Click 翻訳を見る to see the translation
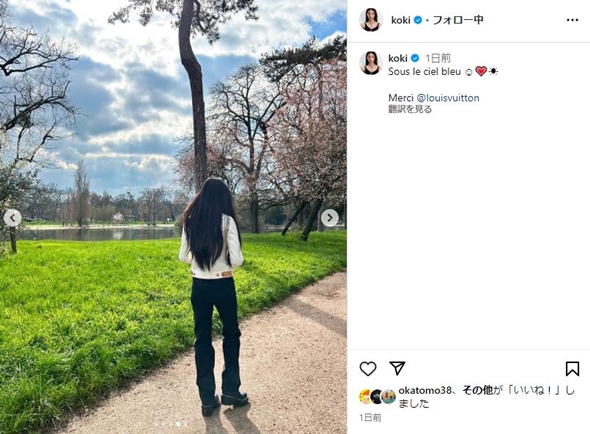 tap(410, 110)
